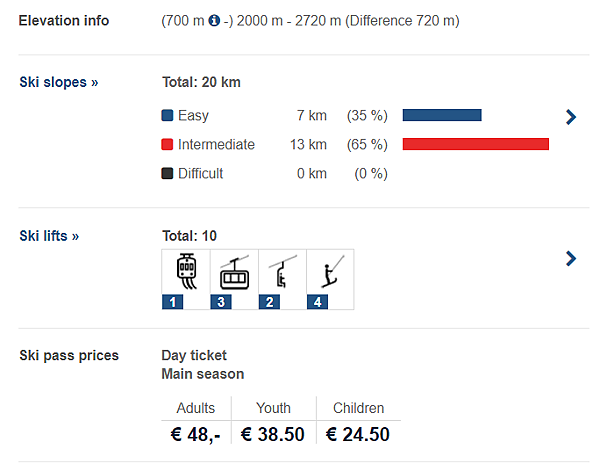Click the T-bar drag lift icon
The height and width of the screenshot is (464, 600).
pyautogui.click(x=330, y=272)
